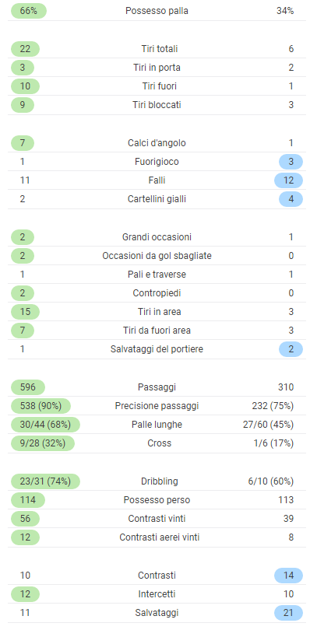Click the blue 12 fouls badge
This screenshot has width=310, height=644.
tap(288, 180)
